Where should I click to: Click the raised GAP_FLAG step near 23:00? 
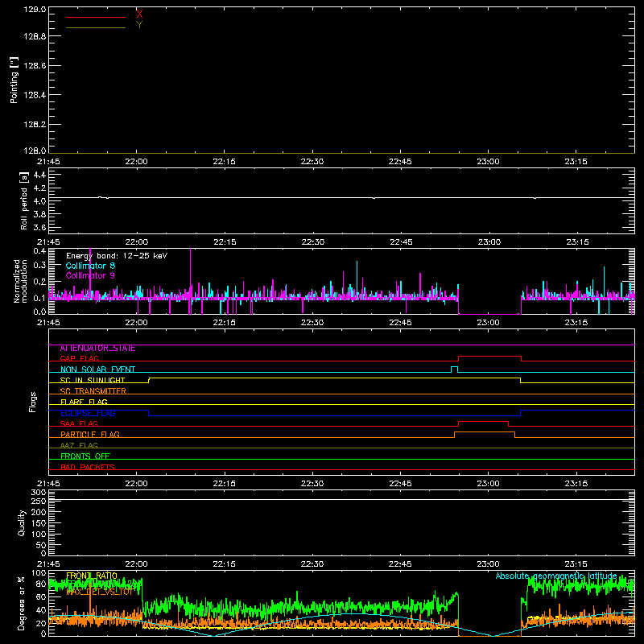point(489,357)
